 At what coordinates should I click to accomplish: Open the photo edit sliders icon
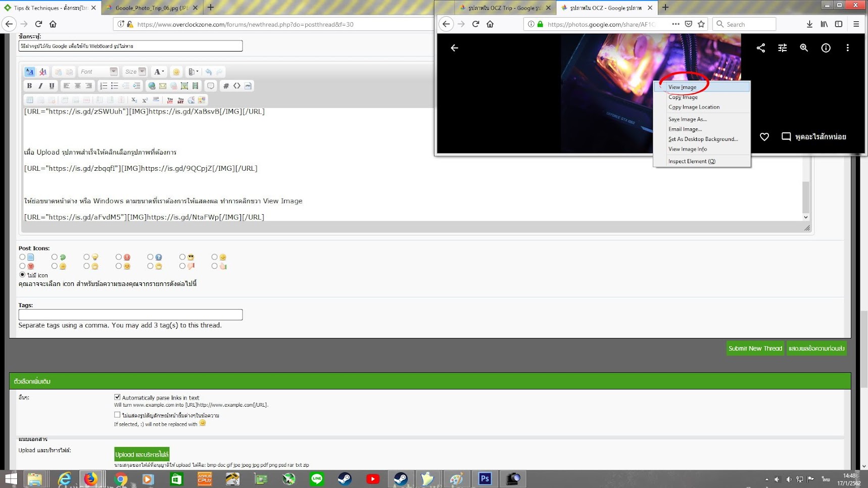coord(782,48)
